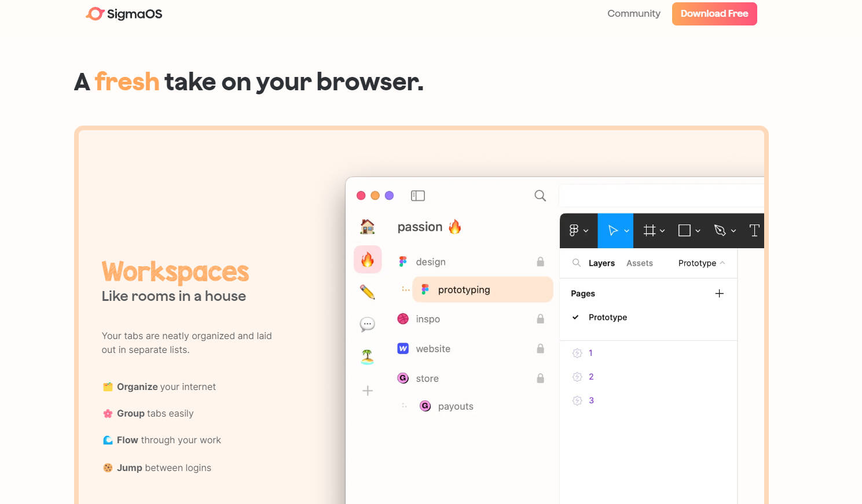The width and height of the screenshot is (862, 504).
Task: Select the Figma Move tool
Action: pos(612,230)
